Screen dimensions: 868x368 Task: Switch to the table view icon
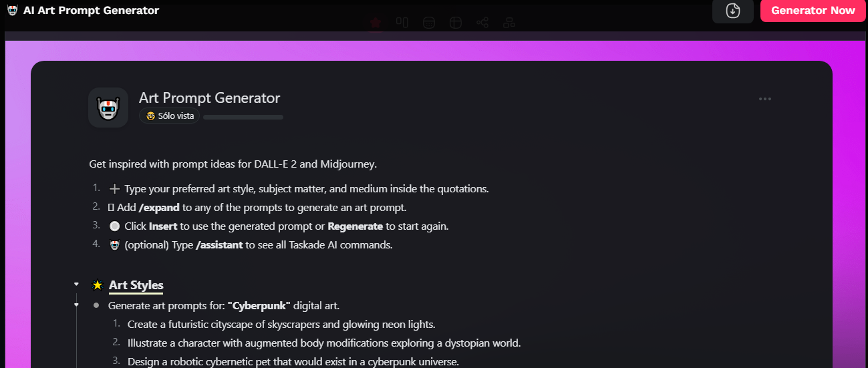click(x=456, y=23)
